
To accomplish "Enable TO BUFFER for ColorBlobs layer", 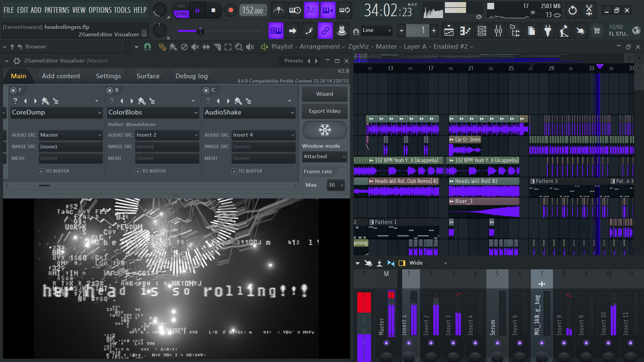I will [138, 171].
